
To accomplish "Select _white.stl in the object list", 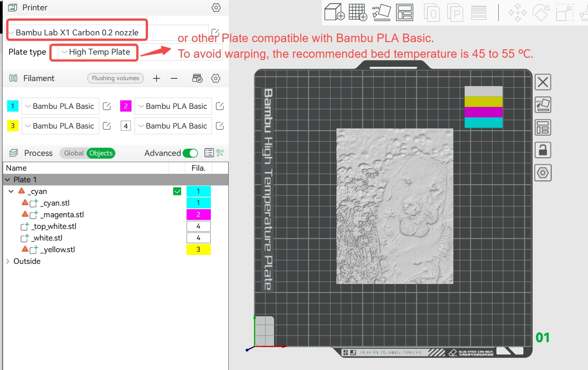I will 47,238.
